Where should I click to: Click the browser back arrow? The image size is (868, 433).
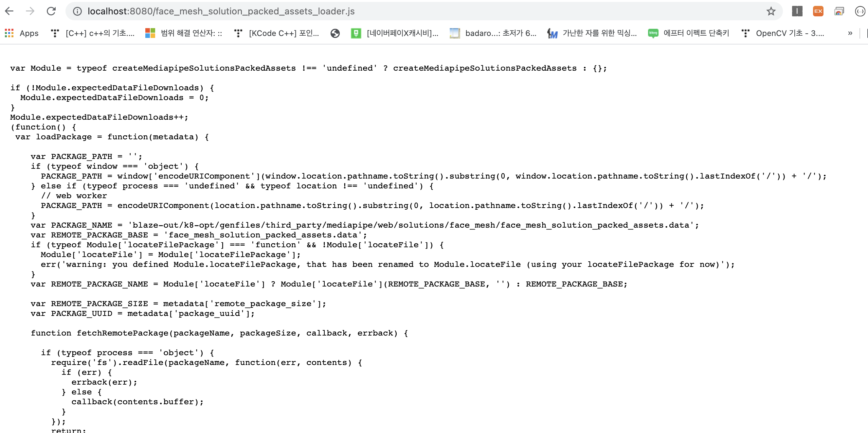click(9, 11)
